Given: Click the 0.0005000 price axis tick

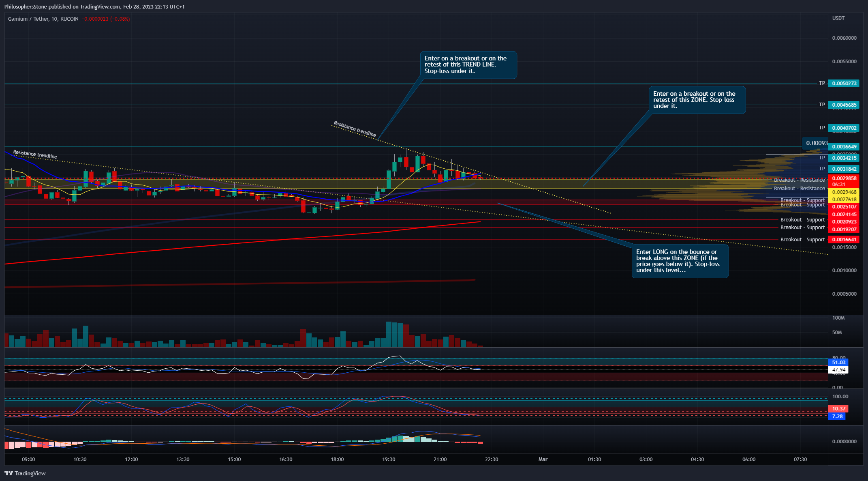Looking at the screenshot, I should [x=844, y=294].
